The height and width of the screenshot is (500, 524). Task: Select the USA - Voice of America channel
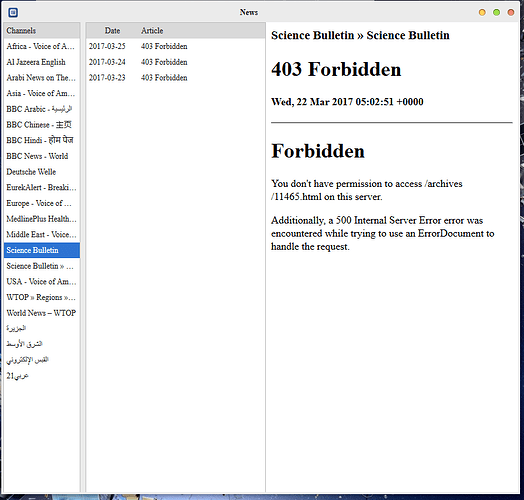tap(42, 281)
